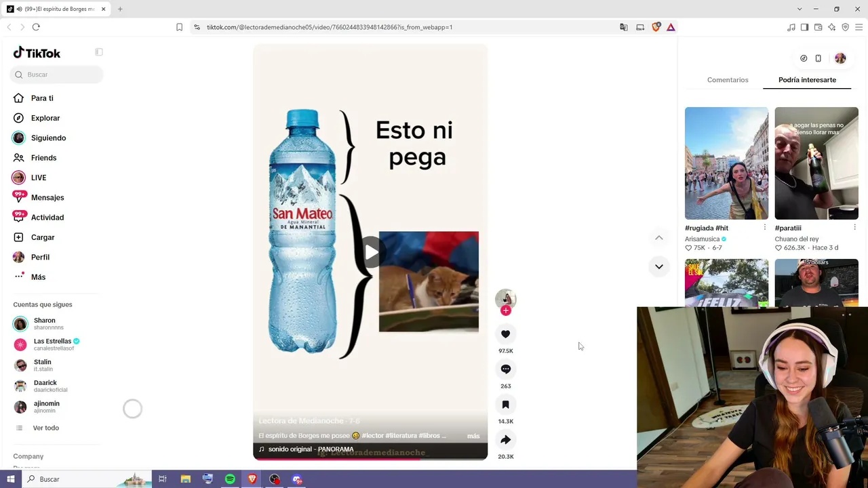Click the Buscar search field in TikTok
Viewport: 868px width, 488px height.
[57, 75]
